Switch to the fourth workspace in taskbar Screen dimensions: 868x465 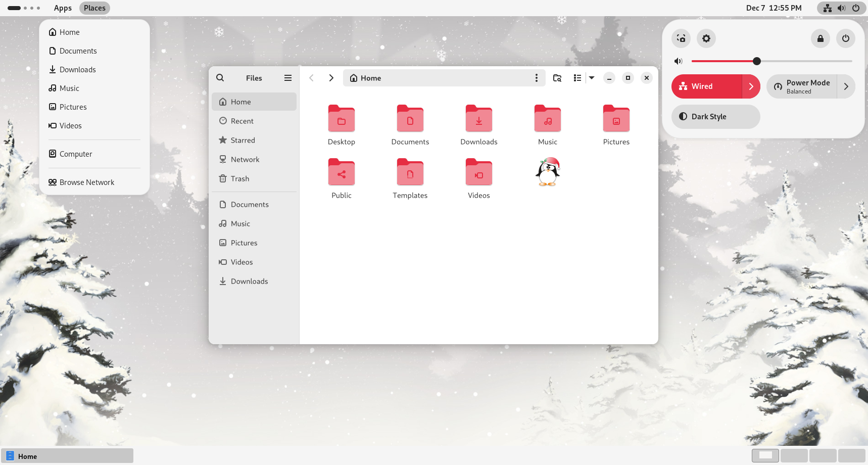852,455
